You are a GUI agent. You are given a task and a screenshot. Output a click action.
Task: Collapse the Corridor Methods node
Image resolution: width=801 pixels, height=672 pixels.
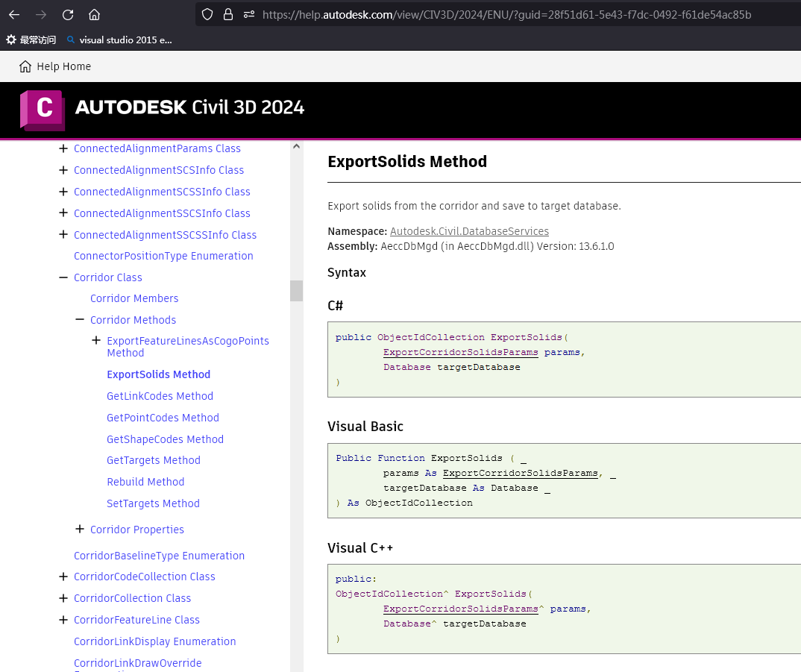[80, 318]
